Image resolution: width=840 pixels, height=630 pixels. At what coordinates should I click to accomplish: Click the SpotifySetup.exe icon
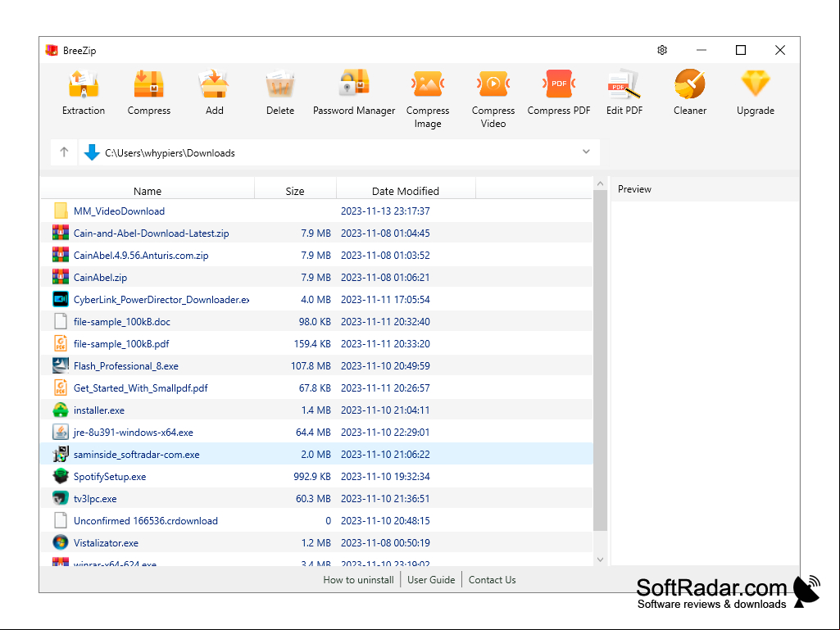click(x=61, y=476)
